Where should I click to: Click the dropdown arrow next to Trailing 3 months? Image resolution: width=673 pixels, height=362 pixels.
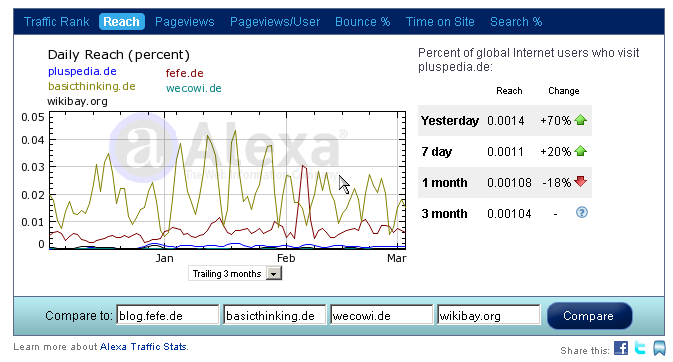(273, 274)
